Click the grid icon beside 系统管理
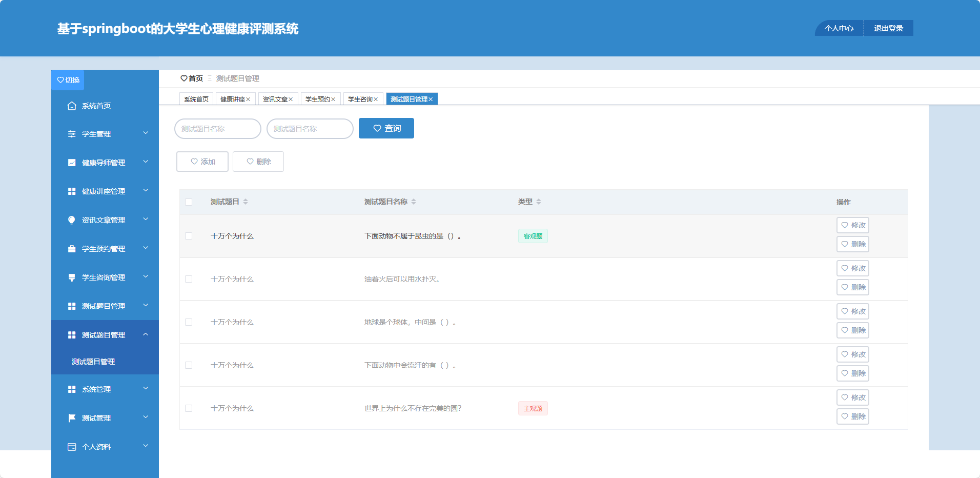This screenshot has width=980, height=478. pyautogui.click(x=72, y=389)
